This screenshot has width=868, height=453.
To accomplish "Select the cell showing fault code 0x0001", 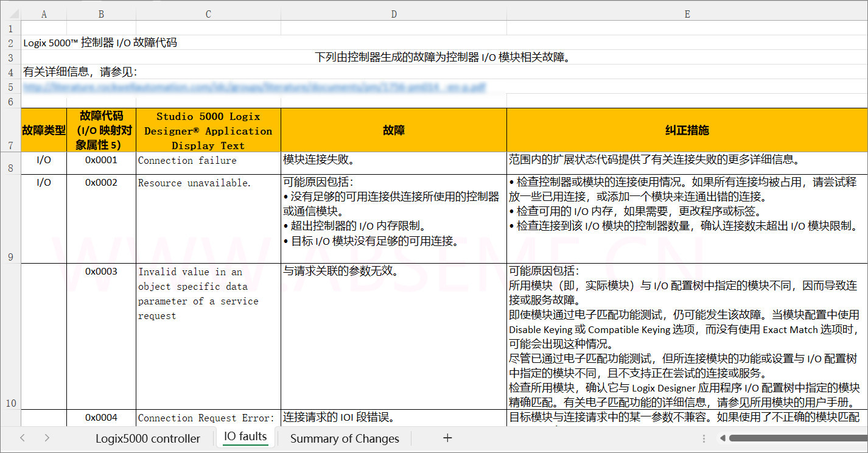I will pyautogui.click(x=101, y=160).
